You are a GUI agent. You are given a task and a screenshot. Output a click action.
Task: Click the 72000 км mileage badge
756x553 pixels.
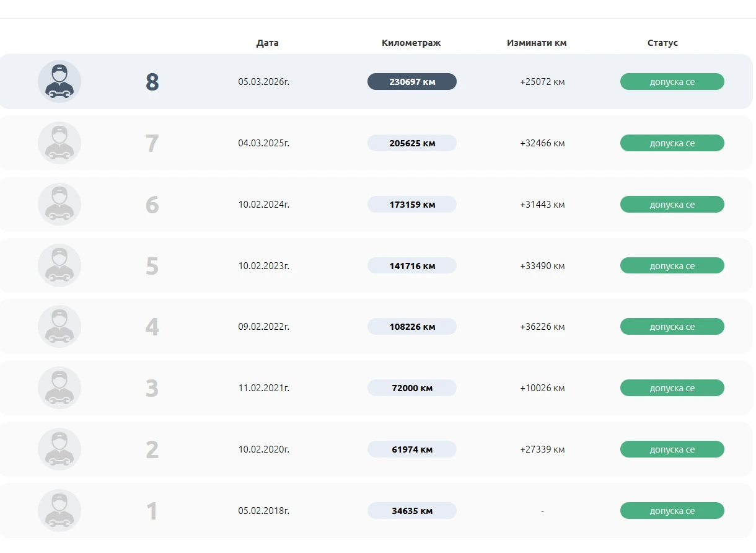412,388
